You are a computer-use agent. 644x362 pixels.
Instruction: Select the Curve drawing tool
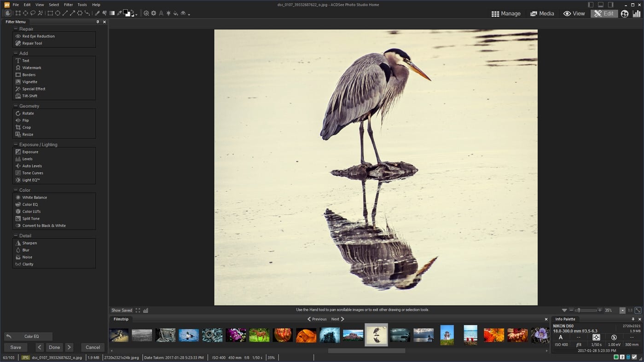87,13
